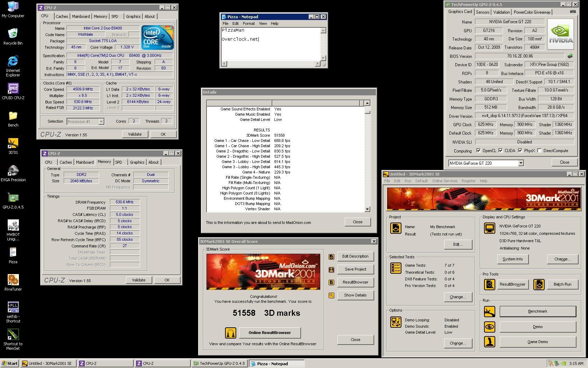Viewport: 588px width, 368px height.
Task: Open the Run menu in 3DMark2001
Action: click(x=408, y=181)
